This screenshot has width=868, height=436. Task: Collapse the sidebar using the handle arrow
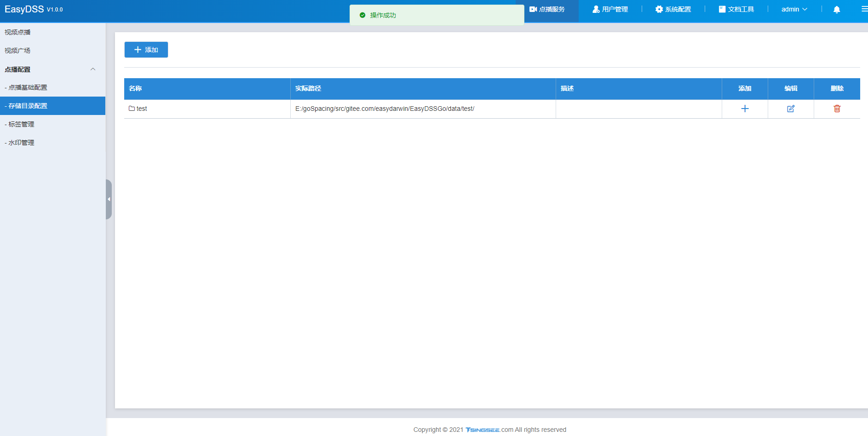(x=109, y=199)
